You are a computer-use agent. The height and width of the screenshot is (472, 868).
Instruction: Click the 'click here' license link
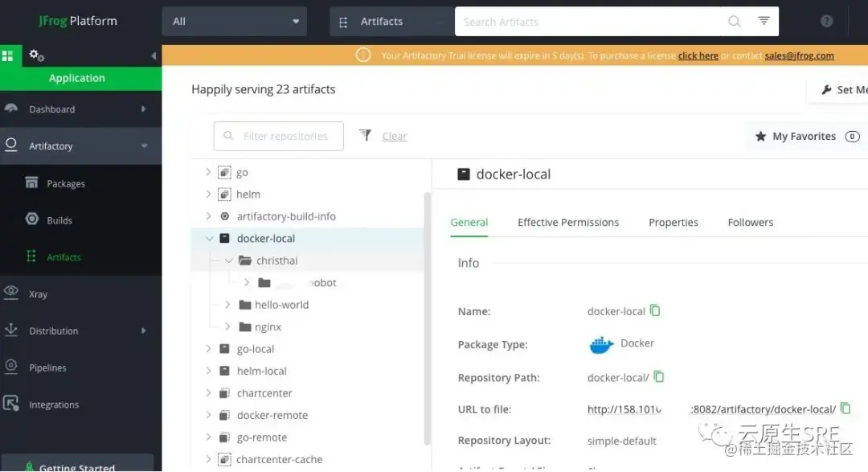698,56
